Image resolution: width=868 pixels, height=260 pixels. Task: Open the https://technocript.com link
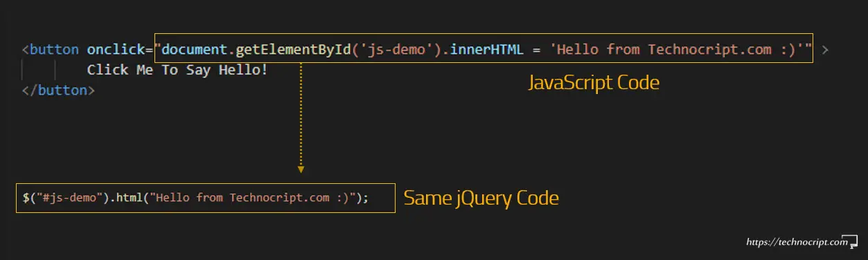point(797,242)
